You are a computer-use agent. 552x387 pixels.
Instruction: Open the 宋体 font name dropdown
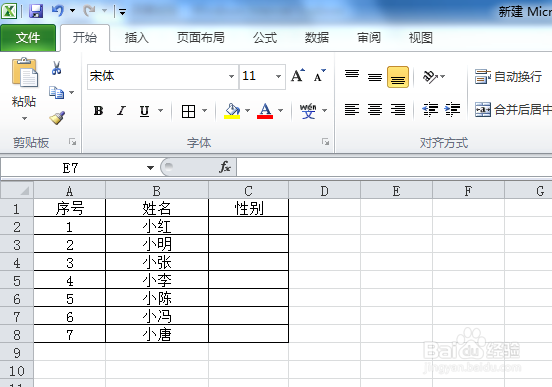tap(231, 76)
